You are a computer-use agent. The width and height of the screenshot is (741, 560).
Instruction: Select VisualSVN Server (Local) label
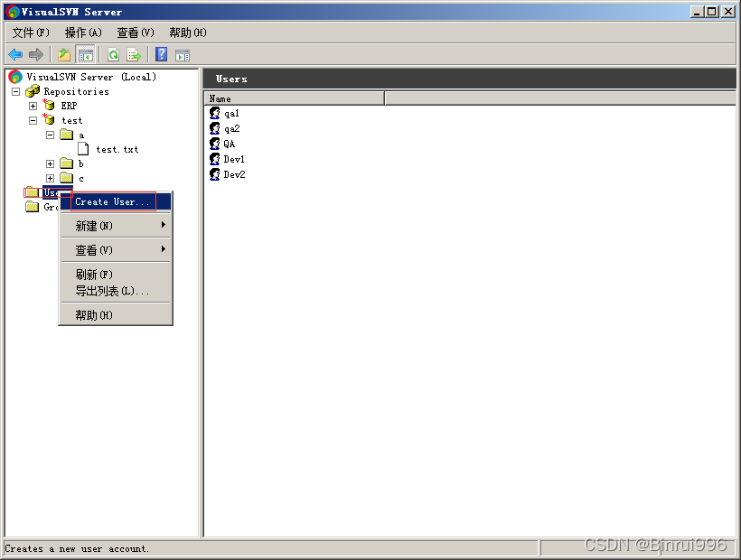(91, 77)
